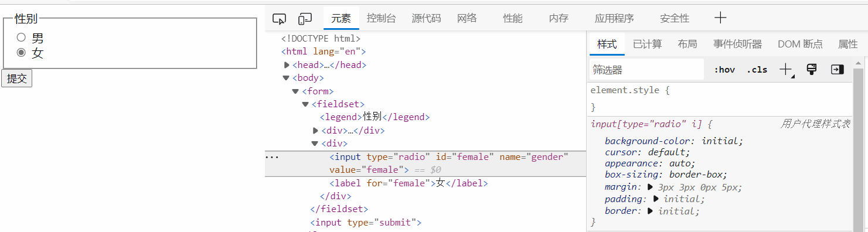Click the background-color: initial declaration

pos(674,141)
